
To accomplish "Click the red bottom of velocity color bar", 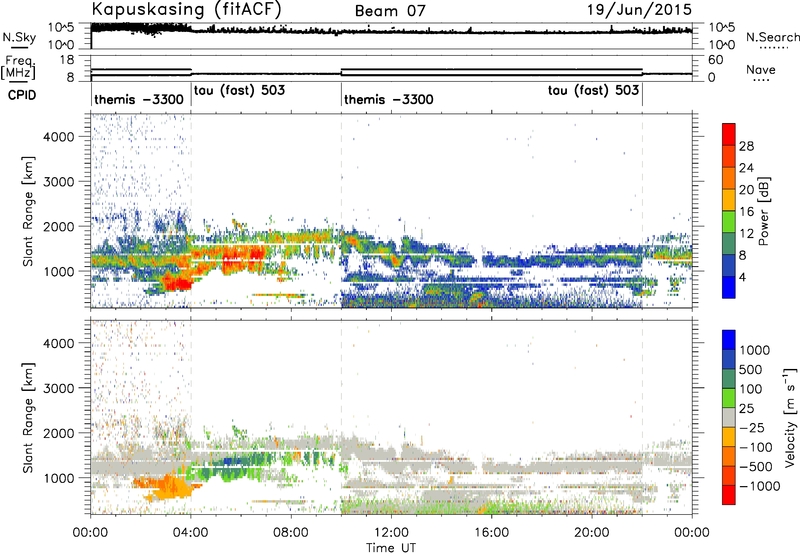I will click(729, 495).
